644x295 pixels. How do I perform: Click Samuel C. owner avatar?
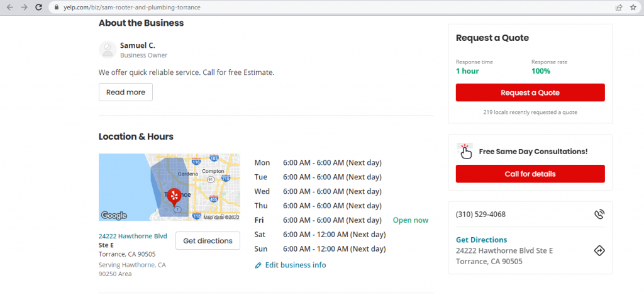tap(108, 50)
